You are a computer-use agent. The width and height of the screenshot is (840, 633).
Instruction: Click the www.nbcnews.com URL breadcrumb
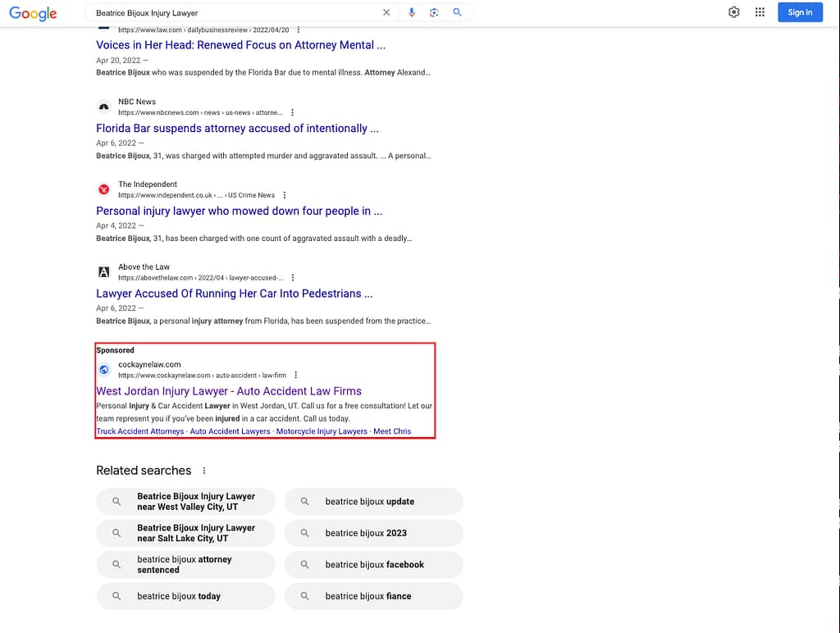(x=200, y=112)
